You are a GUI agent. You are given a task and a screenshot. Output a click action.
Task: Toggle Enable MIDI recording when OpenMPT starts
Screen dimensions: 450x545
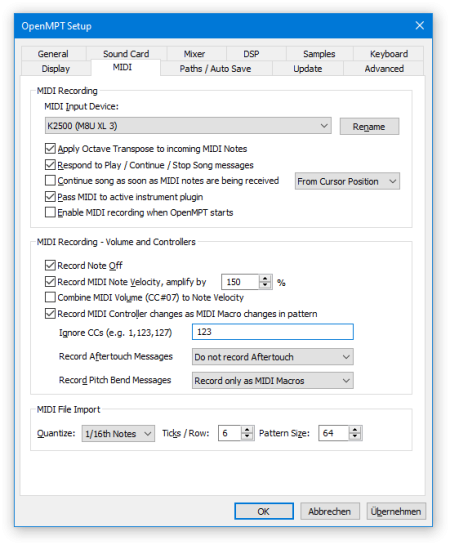[x=50, y=212]
